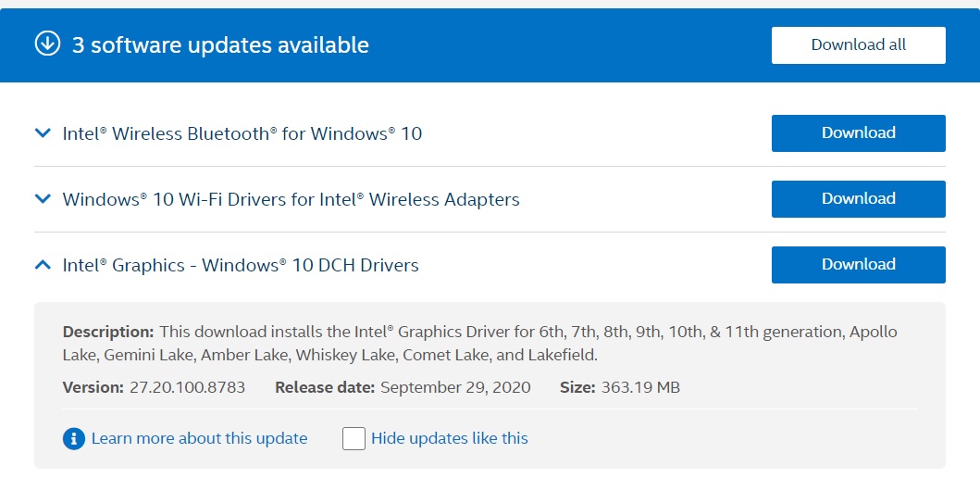Click the 3 software updates available heading
This screenshot has width=980, height=478.
tap(220, 45)
